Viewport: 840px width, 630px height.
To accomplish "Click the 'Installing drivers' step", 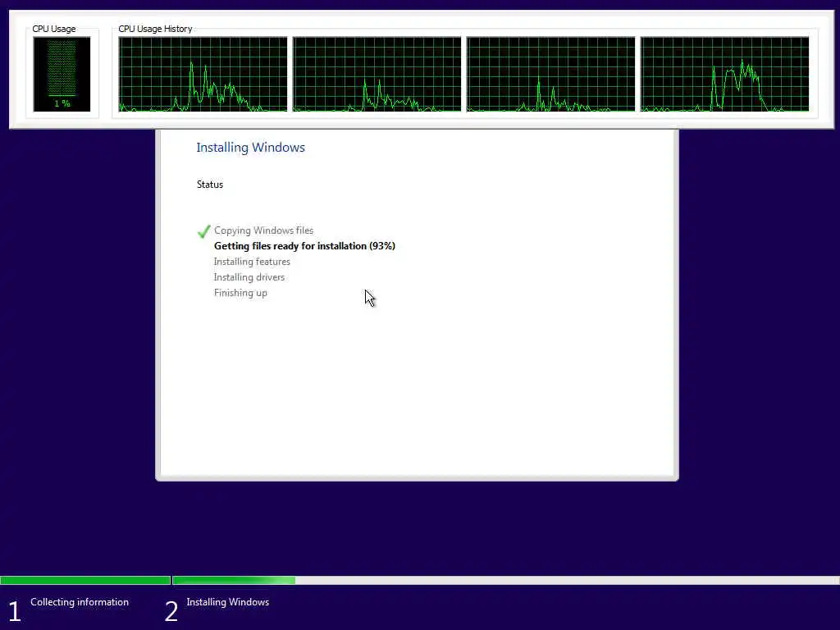I will (249, 277).
